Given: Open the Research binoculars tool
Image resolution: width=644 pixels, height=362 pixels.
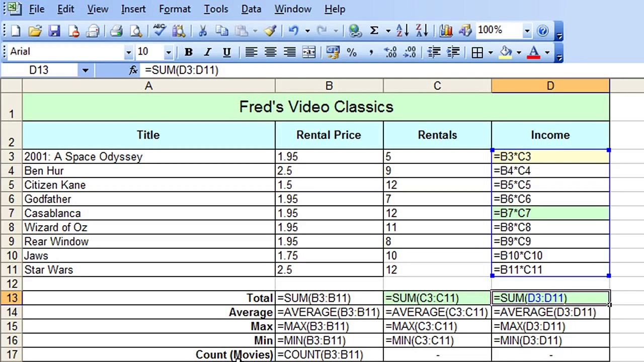Looking at the screenshot, I should 179,31.
